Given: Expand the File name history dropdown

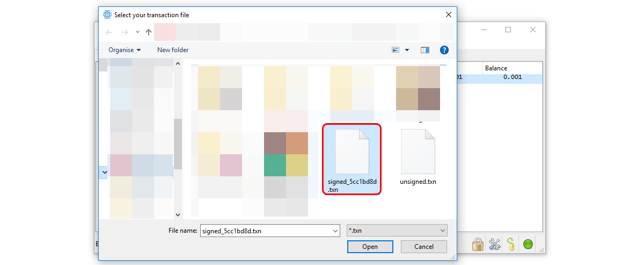Looking at the screenshot, I should tap(335, 231).
